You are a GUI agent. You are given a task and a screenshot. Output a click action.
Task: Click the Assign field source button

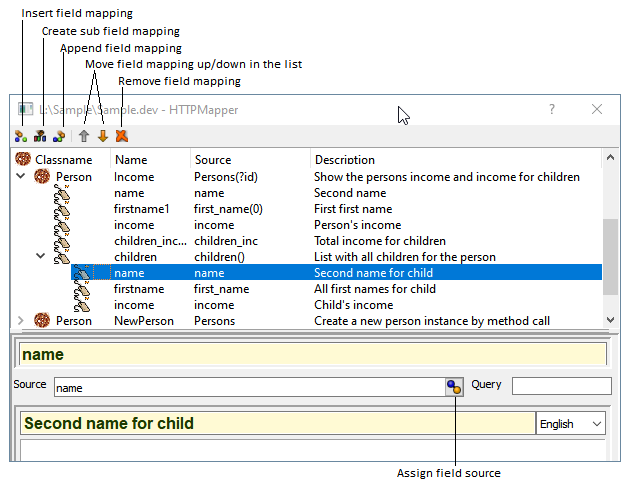455,387
